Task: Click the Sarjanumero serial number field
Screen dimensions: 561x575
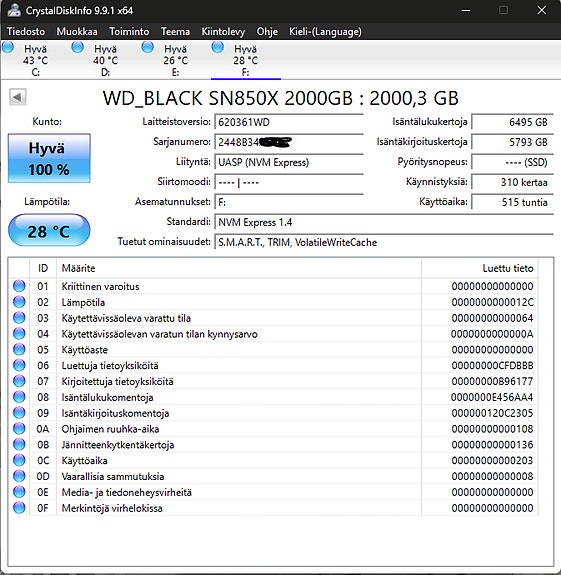Action: [289, 142]
